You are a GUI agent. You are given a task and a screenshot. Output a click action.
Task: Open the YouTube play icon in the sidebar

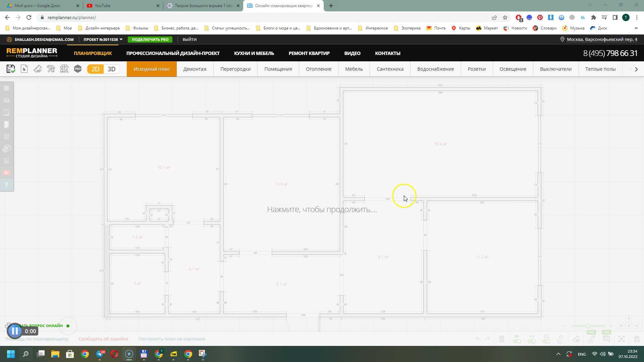click(x=6, y=172)
